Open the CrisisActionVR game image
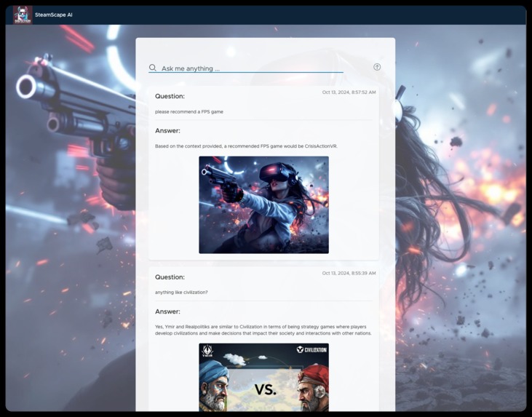The image size is (532, 417). (x=263, y=204)
